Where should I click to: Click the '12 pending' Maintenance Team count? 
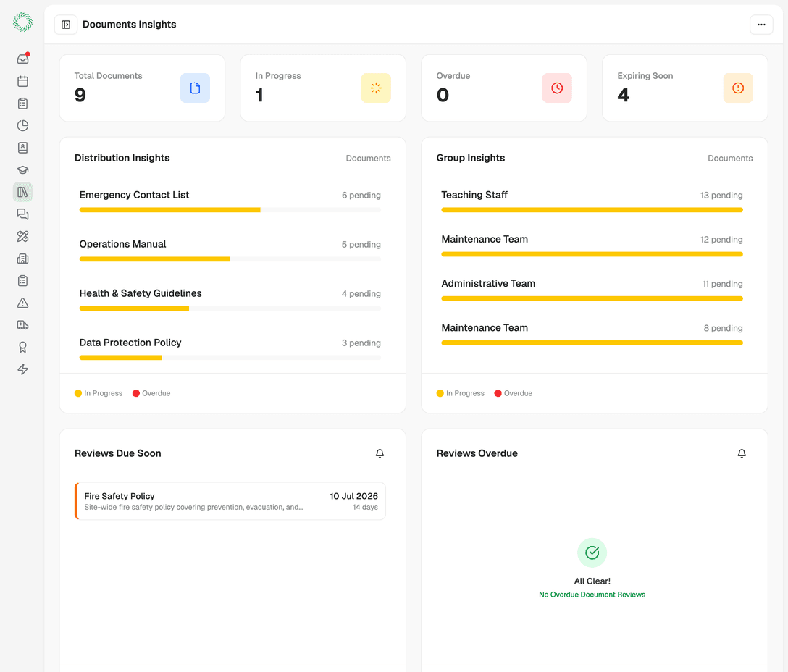(721, 239)
